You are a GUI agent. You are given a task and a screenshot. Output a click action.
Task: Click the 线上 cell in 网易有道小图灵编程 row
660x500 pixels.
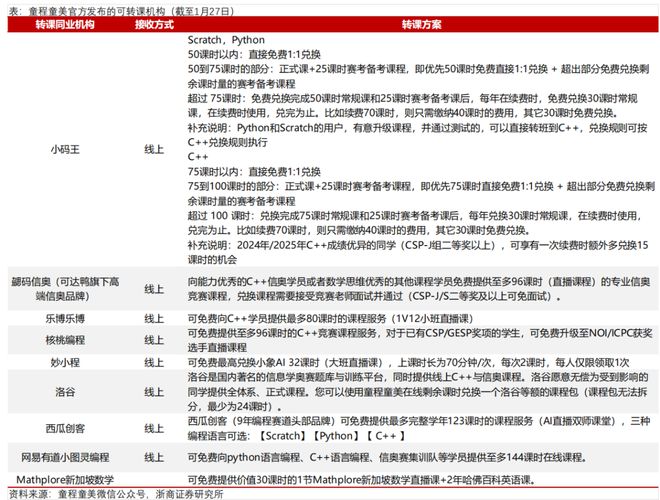(x=154, y=457)
